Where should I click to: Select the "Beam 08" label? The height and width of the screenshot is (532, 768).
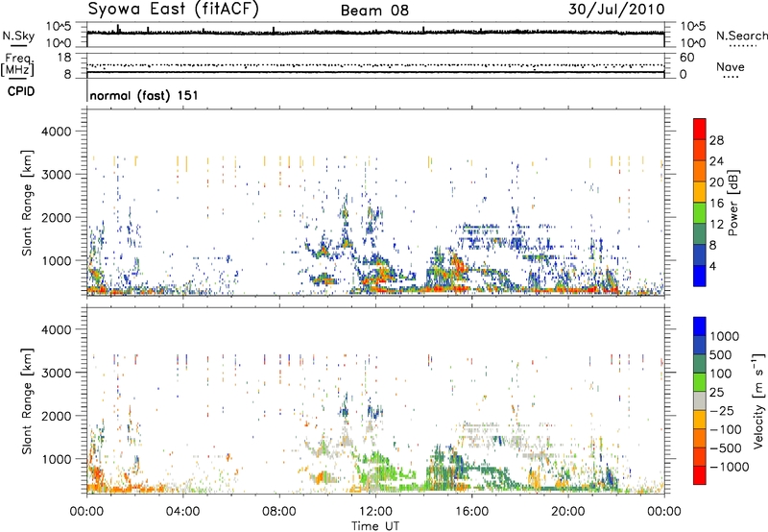(374, 11)
